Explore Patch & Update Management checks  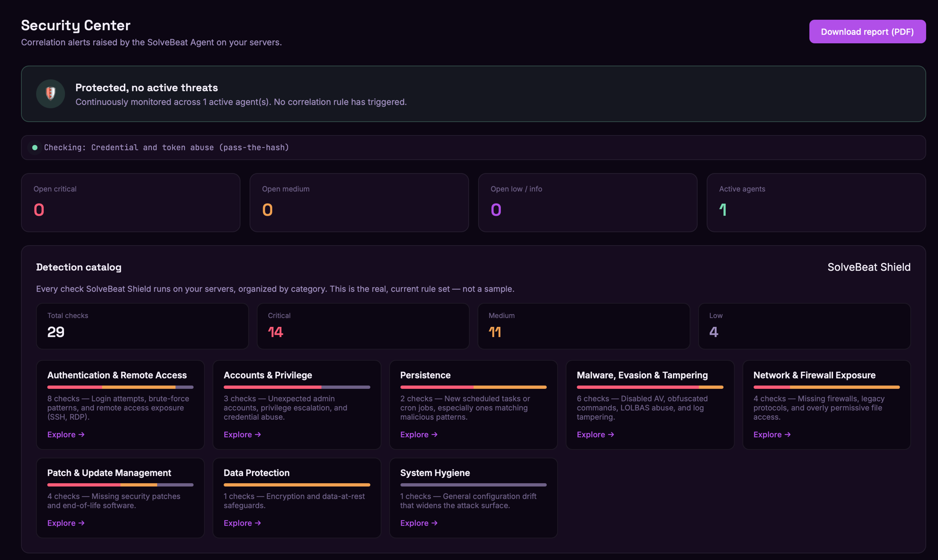(x=66, y=523)
